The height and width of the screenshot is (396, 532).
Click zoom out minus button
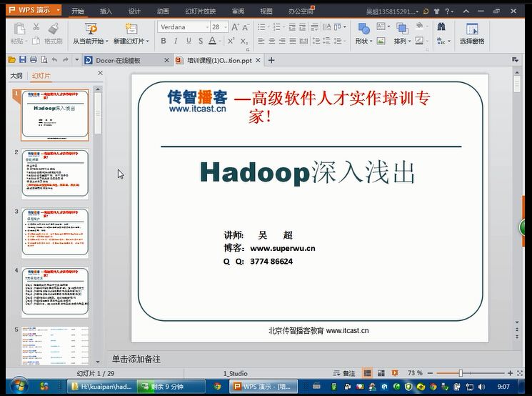430,373
